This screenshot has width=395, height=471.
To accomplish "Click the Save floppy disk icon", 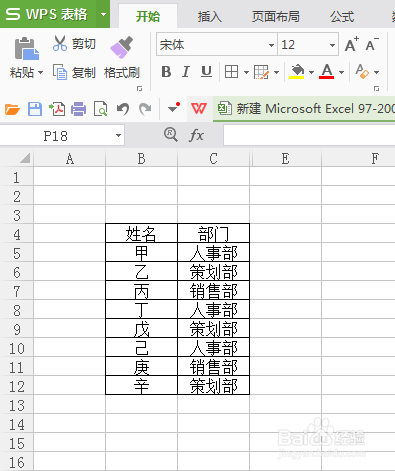I will pyautogui.click(x=35, y=109).
